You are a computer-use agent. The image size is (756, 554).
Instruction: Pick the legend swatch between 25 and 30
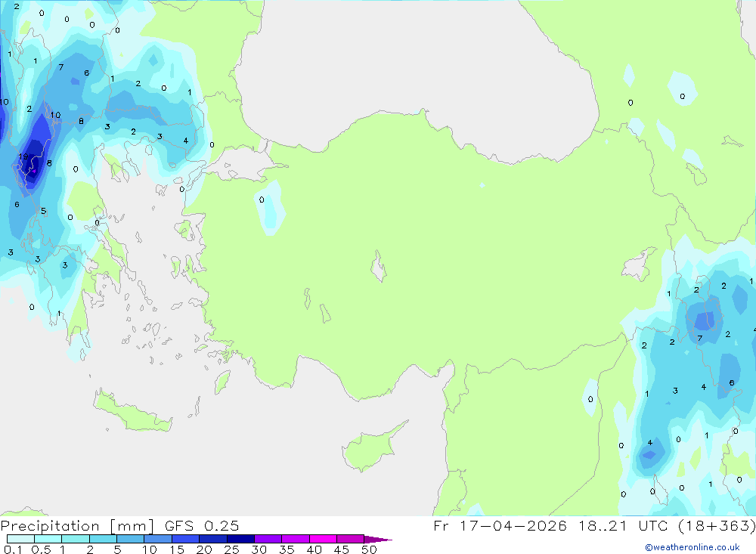tap(240, 539)
